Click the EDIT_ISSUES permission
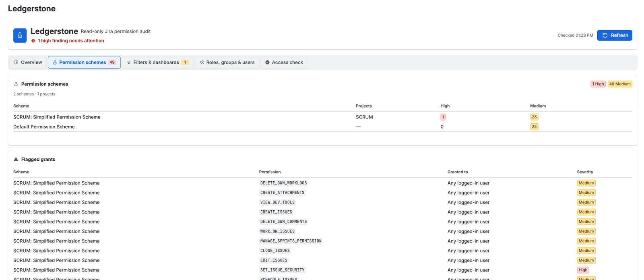The width and height of the screenshot is (644, 280). point(274,261)
